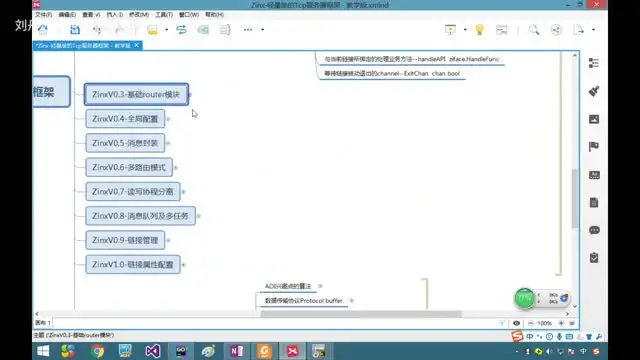Open the Tools menu
The width and height of the screenshot is (640, 360).
164,15
